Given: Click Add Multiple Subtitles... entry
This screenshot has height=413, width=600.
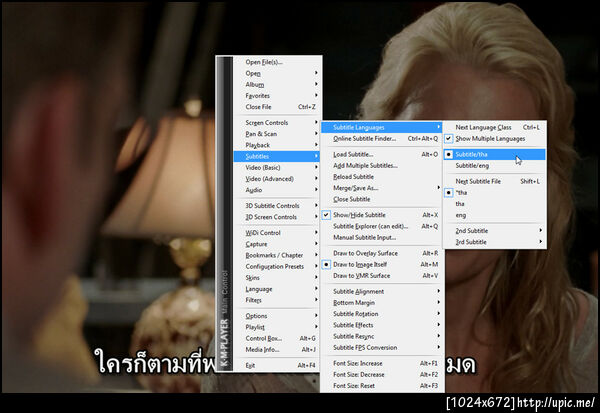Looking at the screenshot, I should tap(381, 165).
